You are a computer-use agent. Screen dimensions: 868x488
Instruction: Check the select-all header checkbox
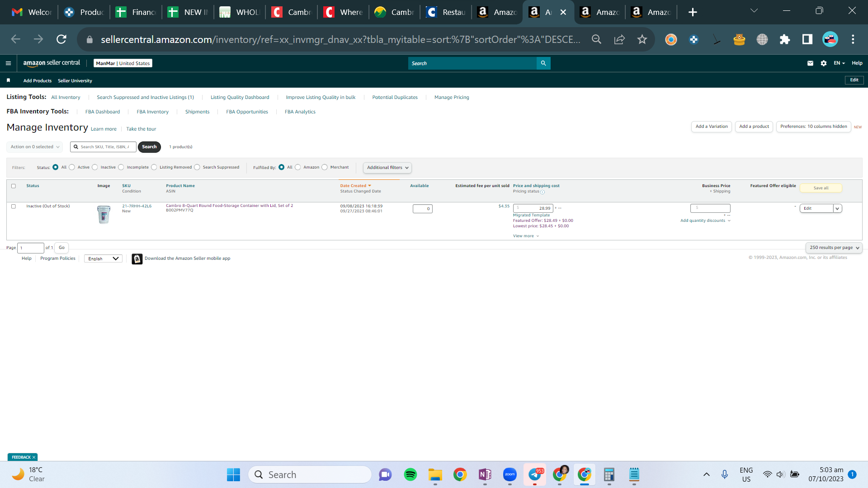coord(14,186)
